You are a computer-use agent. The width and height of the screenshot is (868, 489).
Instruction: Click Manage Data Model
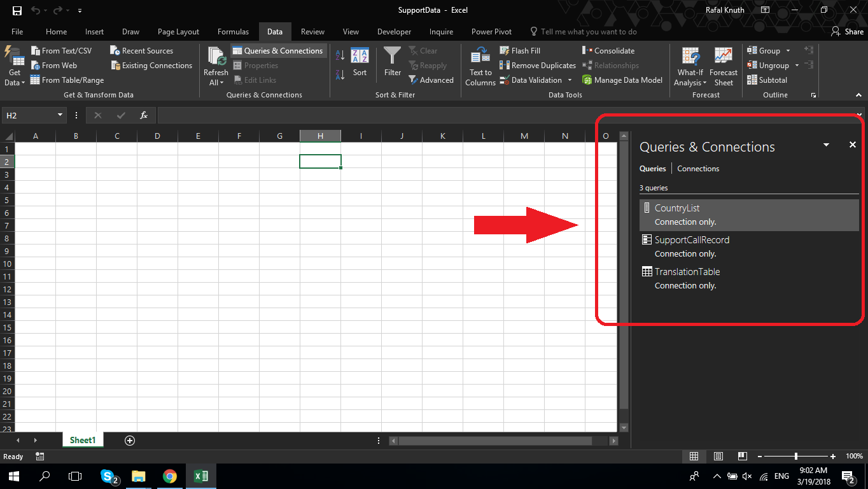(622, 80)
